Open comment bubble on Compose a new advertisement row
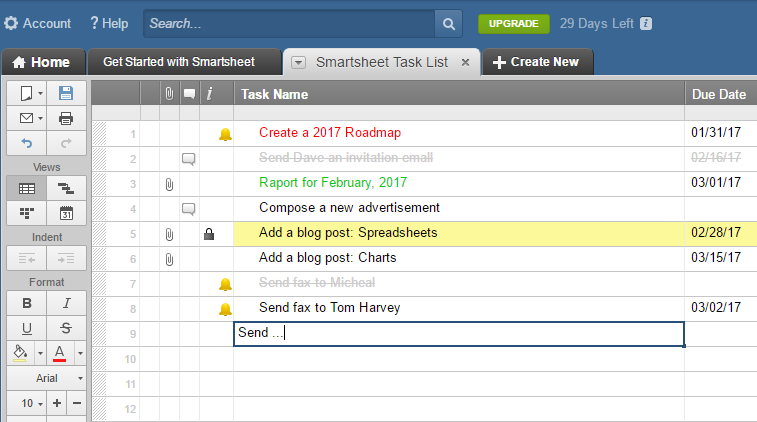The height and width of the screenshot is (422, 757). click(x=189, y=209)
